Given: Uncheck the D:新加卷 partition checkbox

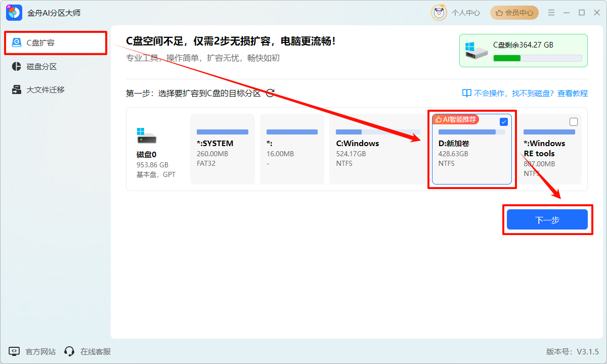Looking at the screenshot, I should pyautogui.click(x=504, y=122).
